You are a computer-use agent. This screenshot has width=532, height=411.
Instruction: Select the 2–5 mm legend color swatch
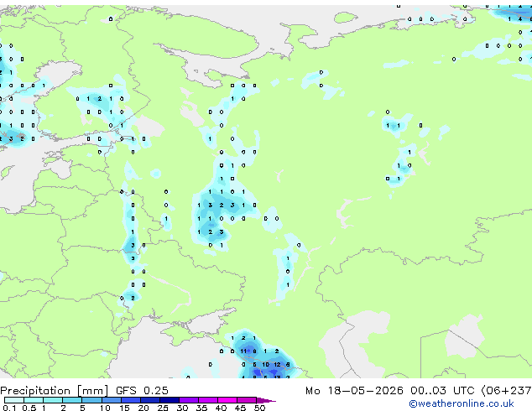point(72,400)
